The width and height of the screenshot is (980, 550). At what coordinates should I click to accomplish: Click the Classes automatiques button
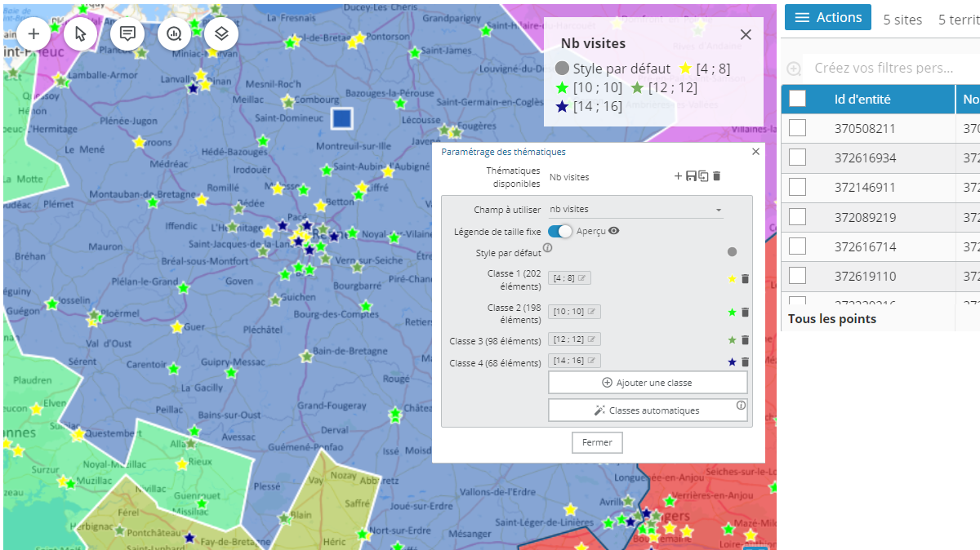(648, 410)
